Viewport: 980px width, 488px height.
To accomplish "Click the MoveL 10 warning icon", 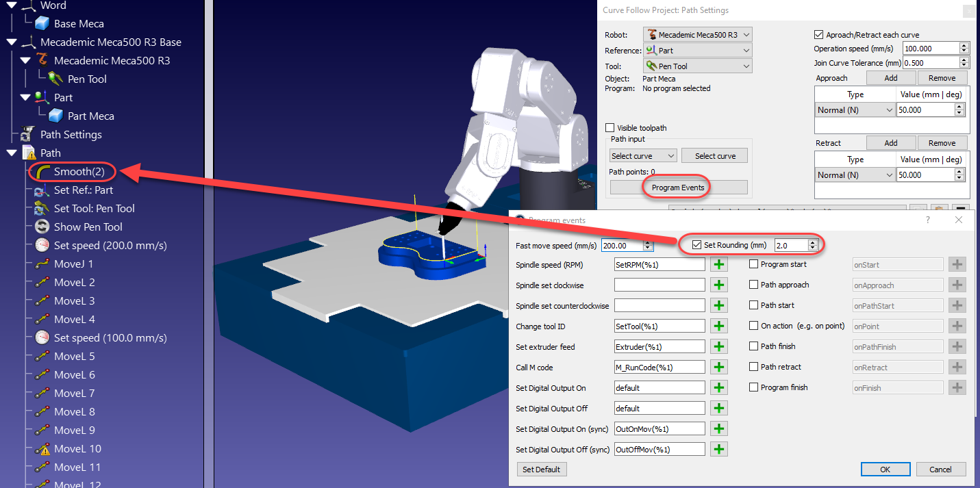I will (x=42, y=449).
